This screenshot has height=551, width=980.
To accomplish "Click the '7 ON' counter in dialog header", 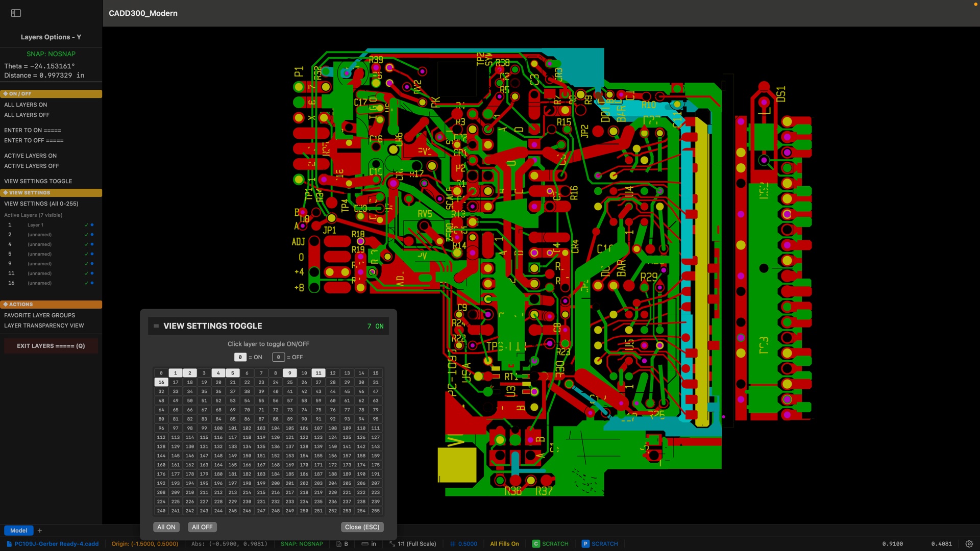I will (x=375, y=326).
